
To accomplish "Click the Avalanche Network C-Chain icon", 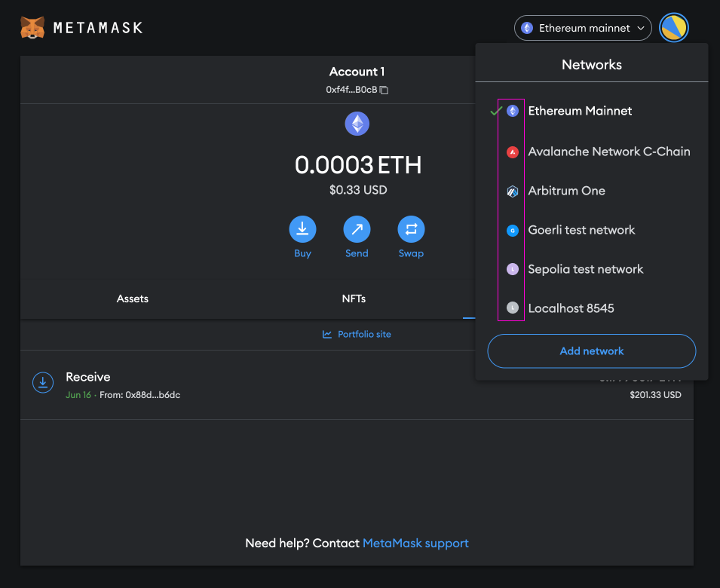I will point(512,151).
